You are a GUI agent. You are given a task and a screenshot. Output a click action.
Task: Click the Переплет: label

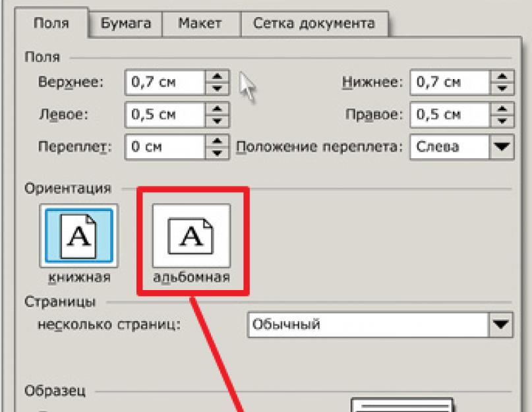point(74,146)
